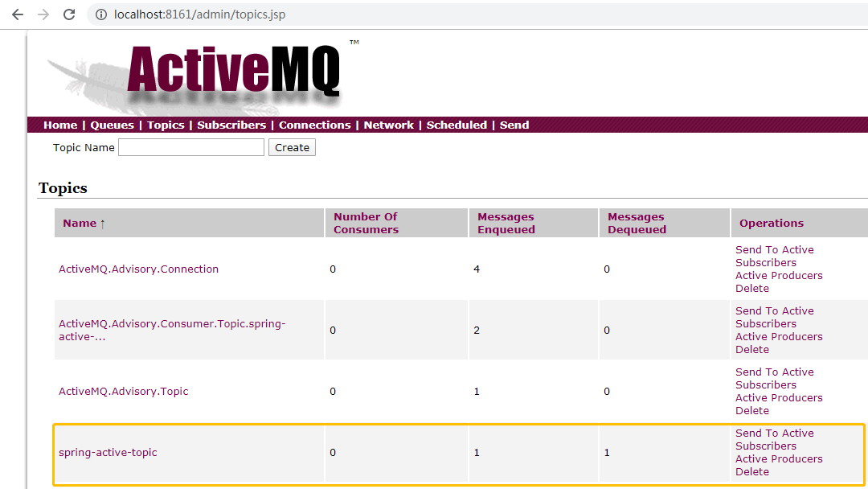Send To Active Subscribers for ActiveMQ.Advisory.Consumer.Topic row
868x489 pixels.
click(775, 318)
